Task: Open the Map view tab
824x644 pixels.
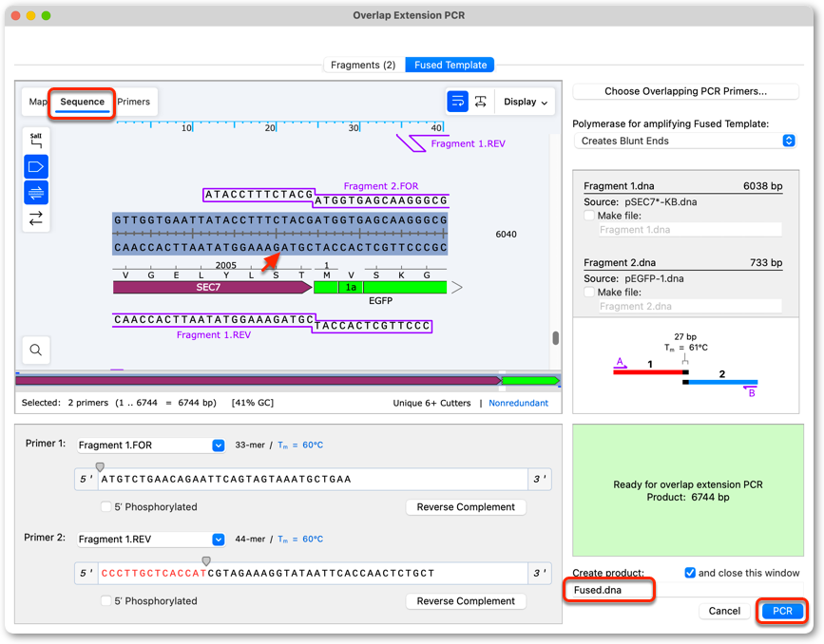Action: 37,102
